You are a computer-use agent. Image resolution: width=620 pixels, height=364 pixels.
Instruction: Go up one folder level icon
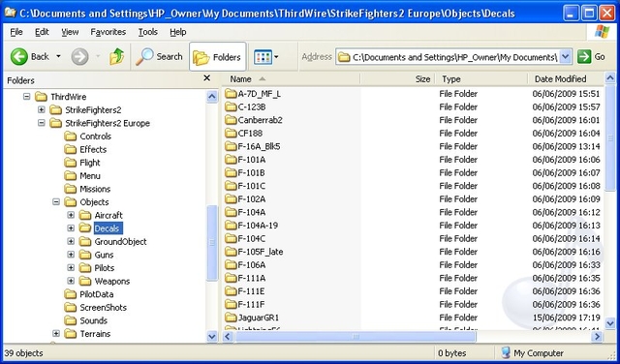pyautogui.click(x=116, y=57)
